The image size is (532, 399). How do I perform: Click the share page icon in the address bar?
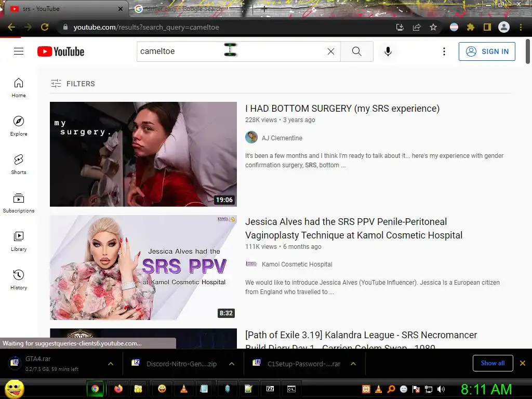click(417, 27)
